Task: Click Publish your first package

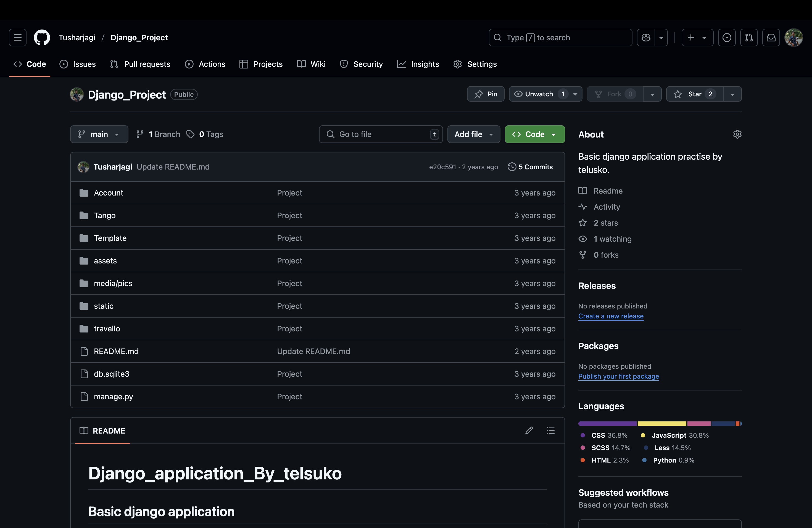Action: 619,376
